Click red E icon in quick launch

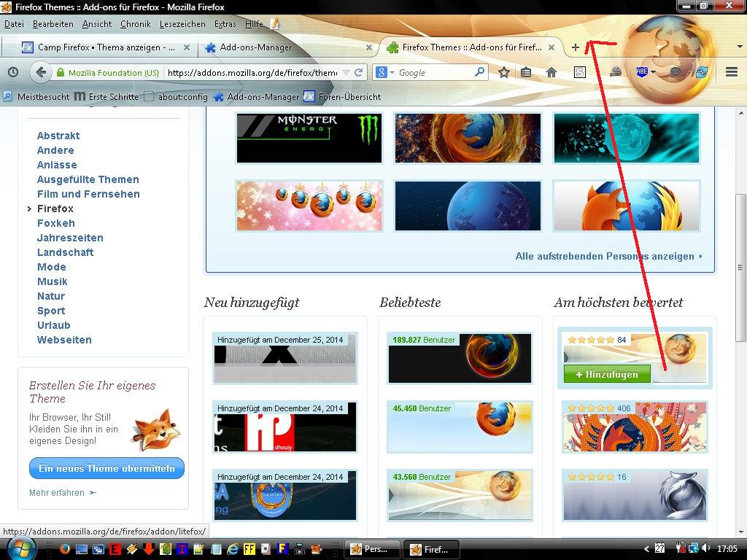click(x=115, y=549)
